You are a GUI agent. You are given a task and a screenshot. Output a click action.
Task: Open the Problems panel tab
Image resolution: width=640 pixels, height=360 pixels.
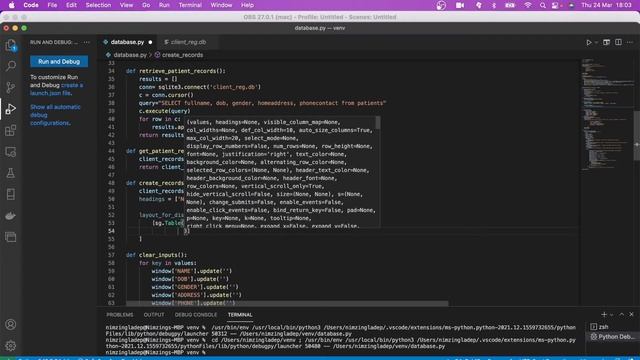pyautogui.click(x=120, y=315)
